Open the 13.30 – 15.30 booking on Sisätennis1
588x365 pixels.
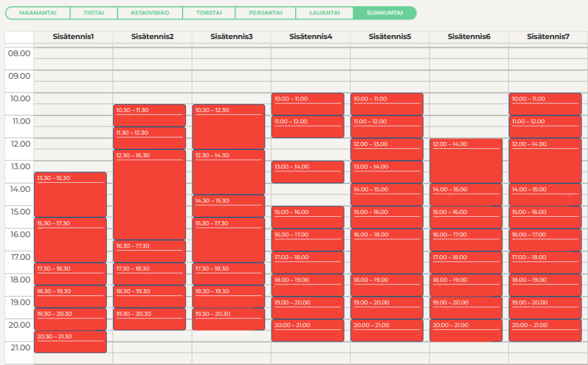click(71, 195)
